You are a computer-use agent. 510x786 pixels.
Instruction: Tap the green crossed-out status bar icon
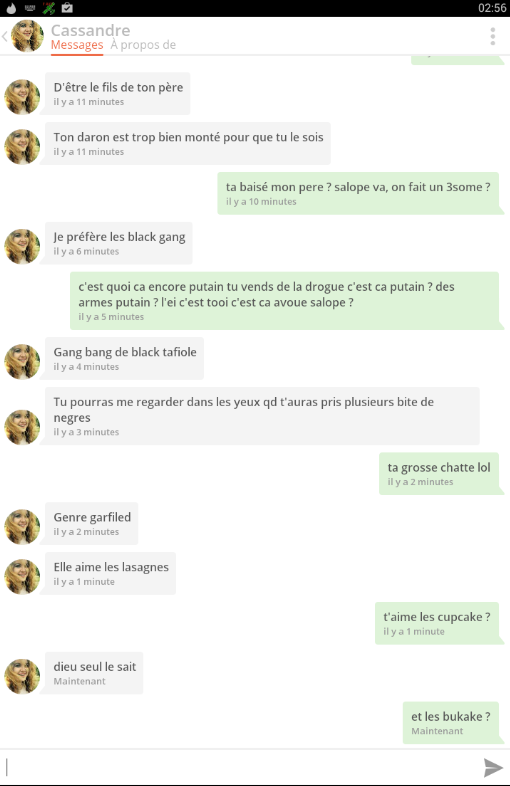pos(48,8)
